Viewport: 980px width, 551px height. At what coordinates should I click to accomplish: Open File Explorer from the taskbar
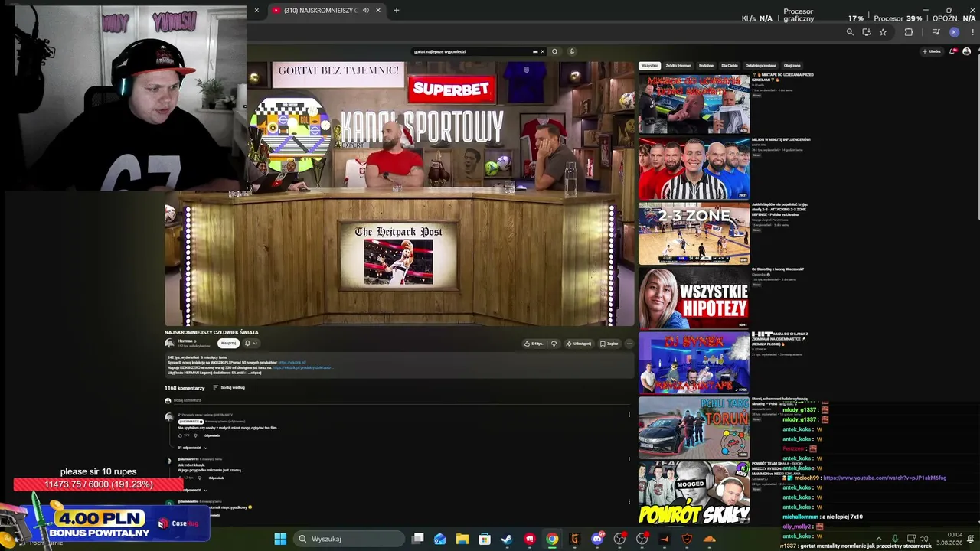point(462,539)
